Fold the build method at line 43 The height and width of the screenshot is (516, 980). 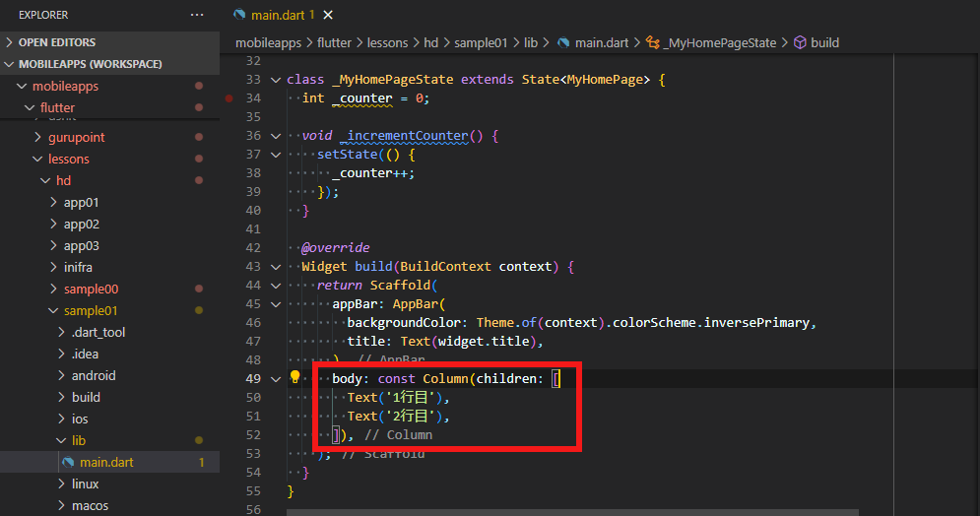[275, 267]
